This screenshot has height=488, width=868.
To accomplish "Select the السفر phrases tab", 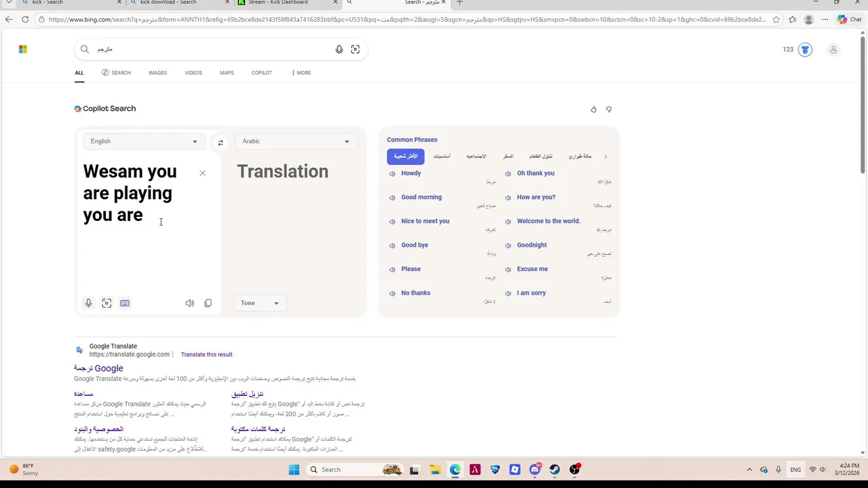I will click(508, 157).
